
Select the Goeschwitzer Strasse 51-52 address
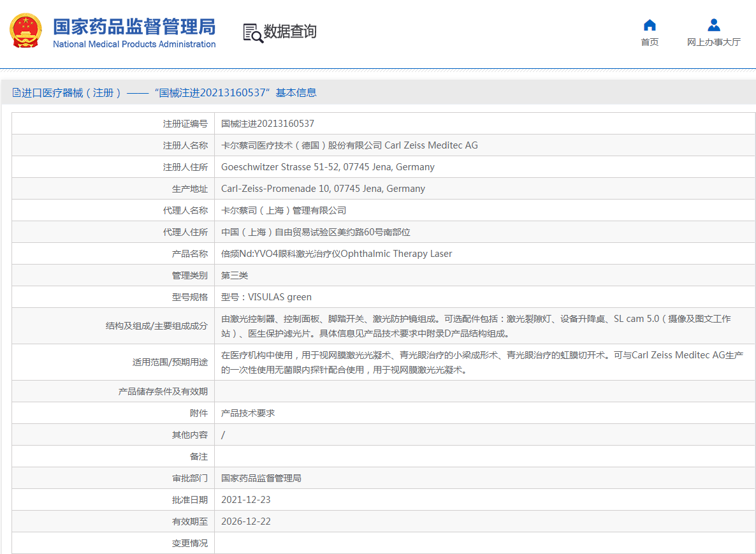click(x=328, y=167)
